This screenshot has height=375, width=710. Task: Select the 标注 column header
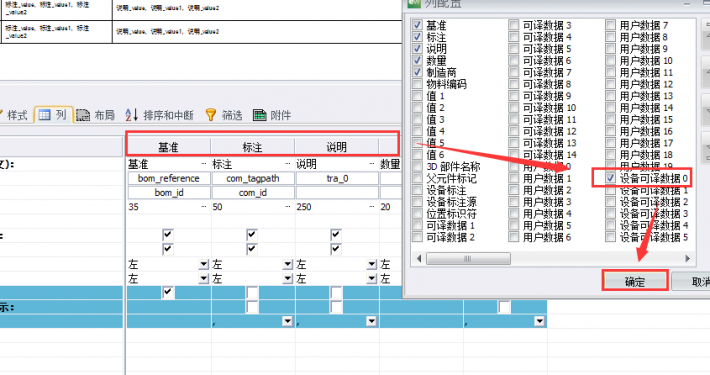(x=252, y=147)
